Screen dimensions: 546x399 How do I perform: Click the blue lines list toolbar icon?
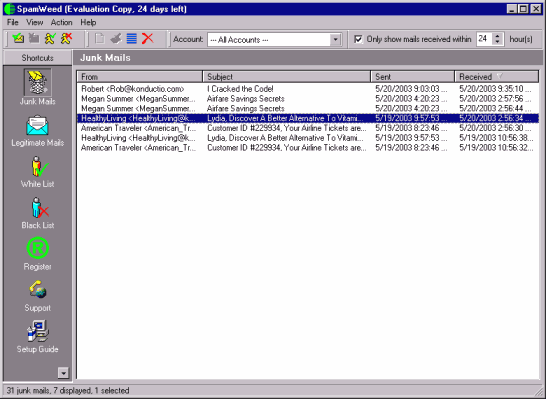point(132,38)
